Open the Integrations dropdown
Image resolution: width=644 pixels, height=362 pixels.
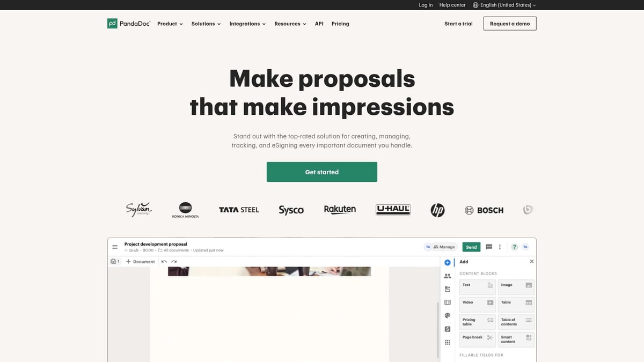247,24
